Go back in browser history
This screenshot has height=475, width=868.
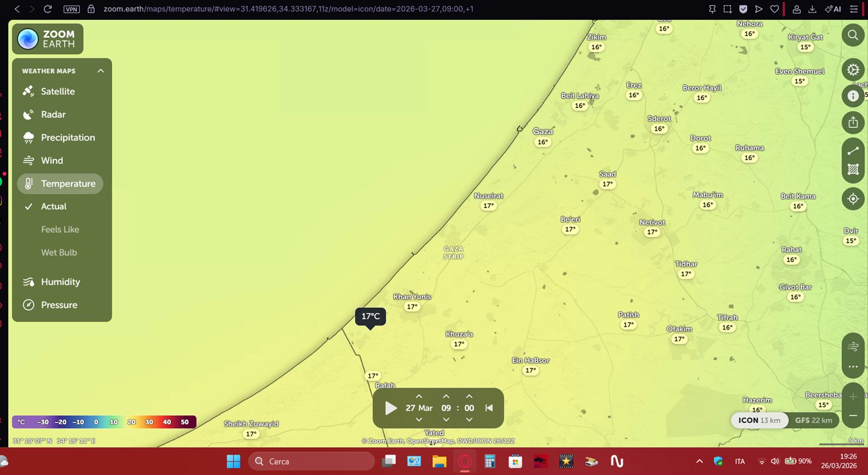click(x=17, y=9)
